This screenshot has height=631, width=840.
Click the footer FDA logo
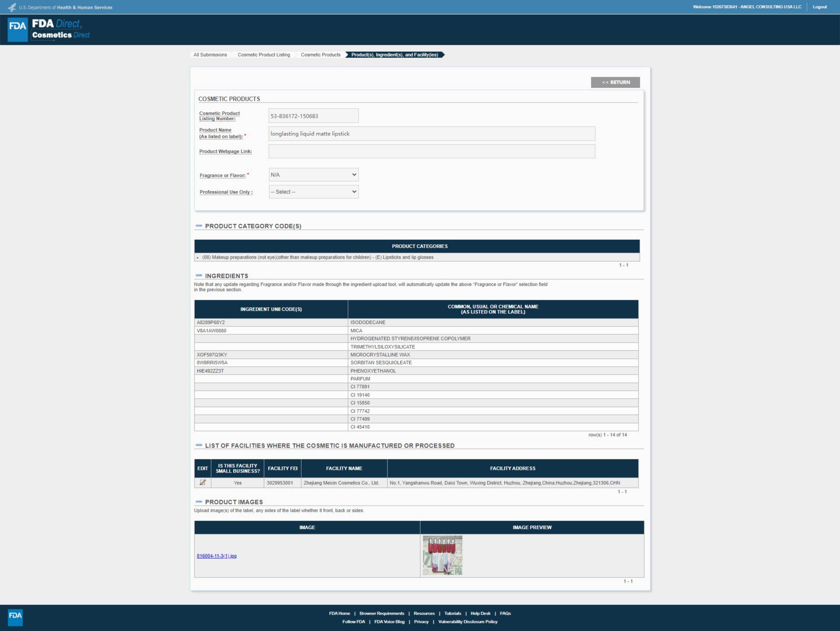pyautogui.click(x=15, y=617)
